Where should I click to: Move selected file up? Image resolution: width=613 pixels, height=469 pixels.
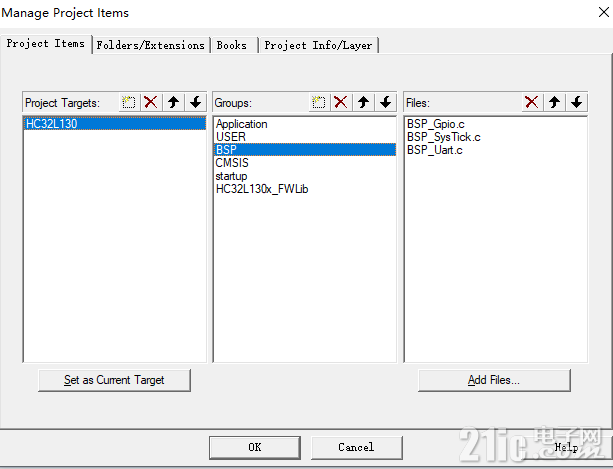click(554, 103)
